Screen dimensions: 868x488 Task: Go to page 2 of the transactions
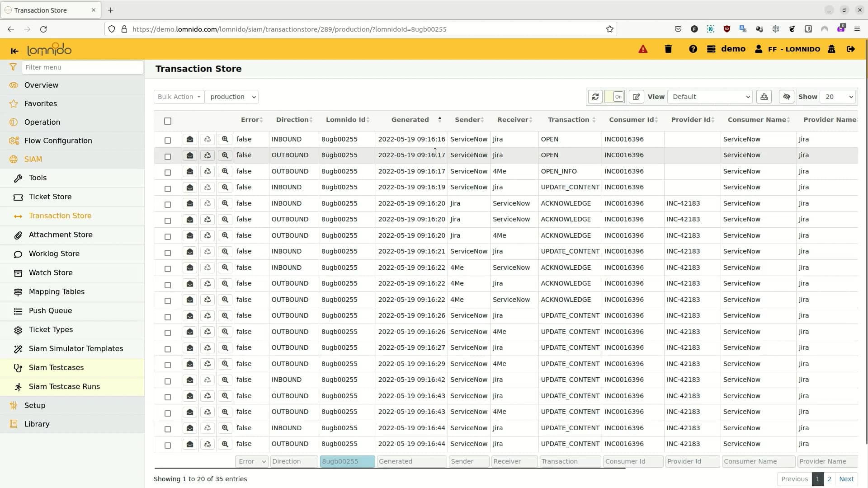point(830,479)
